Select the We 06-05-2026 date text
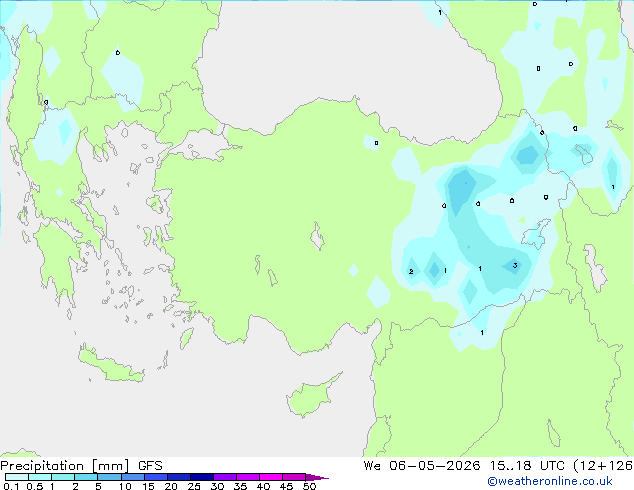Image resolution: width=634 pixels, height=490 pixels. pyautogui.click(x=422, y=466)
